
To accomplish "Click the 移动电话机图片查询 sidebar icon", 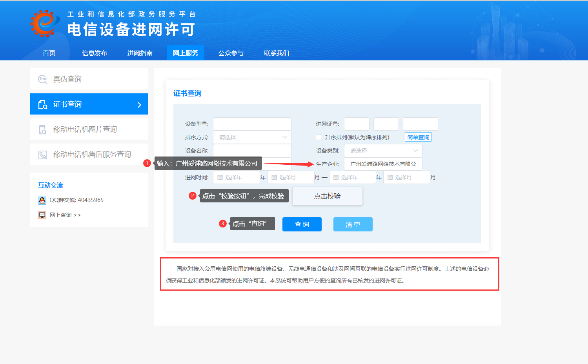I will coord(42,129).
